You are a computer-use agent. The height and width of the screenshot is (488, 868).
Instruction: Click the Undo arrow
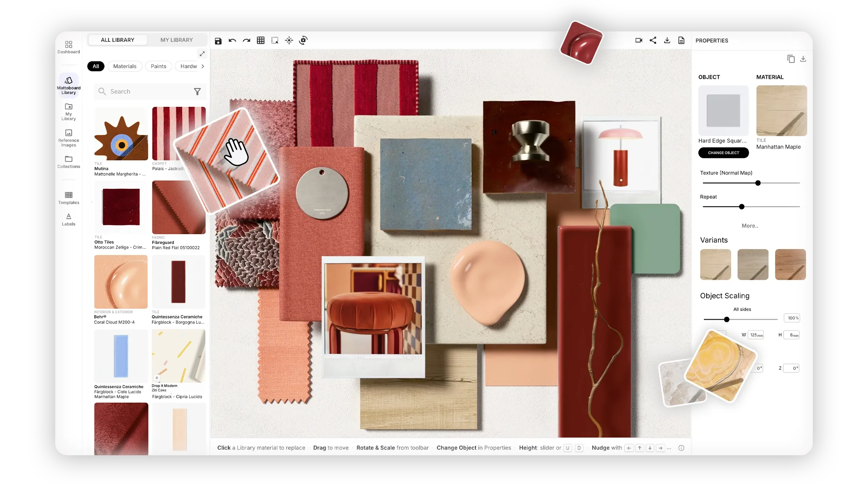[232, 40]
